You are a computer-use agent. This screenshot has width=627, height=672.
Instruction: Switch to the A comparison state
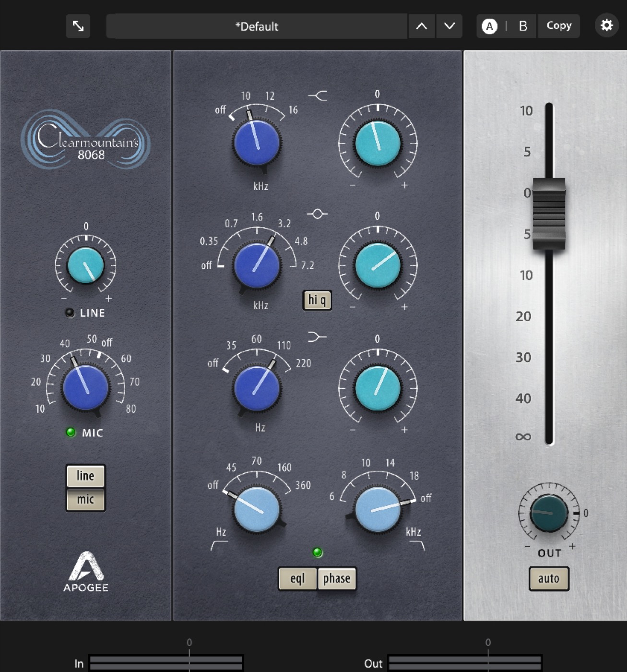click(x=489, y=26)
